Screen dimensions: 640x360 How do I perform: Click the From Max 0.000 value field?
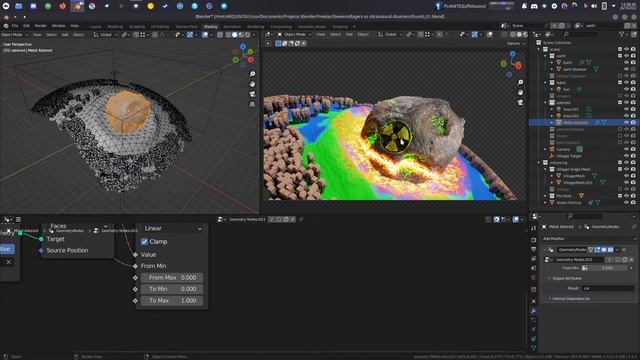[172, 278]
